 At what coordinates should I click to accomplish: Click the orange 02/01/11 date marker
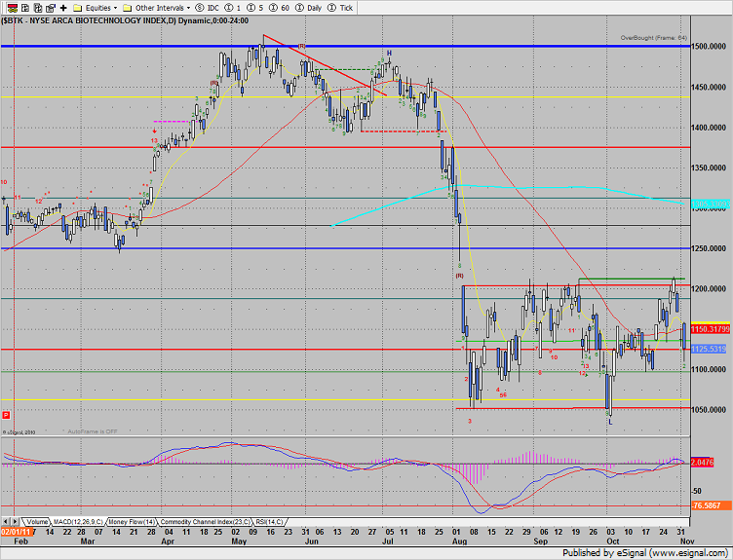coord(16,532)
